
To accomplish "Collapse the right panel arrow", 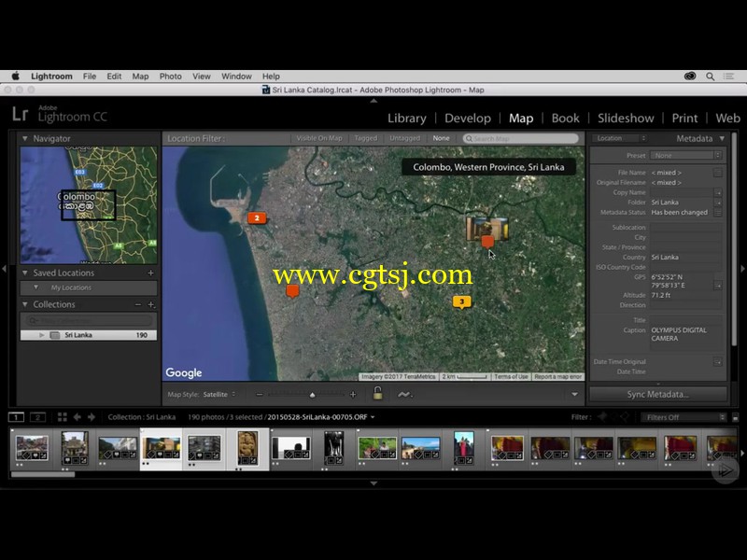I will coord(742,269).
